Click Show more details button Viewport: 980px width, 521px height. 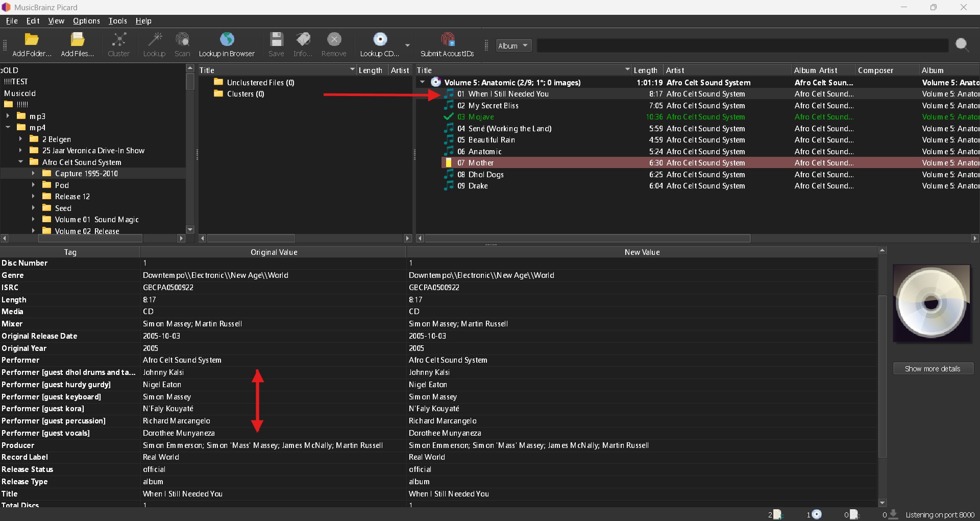point(933,368)
